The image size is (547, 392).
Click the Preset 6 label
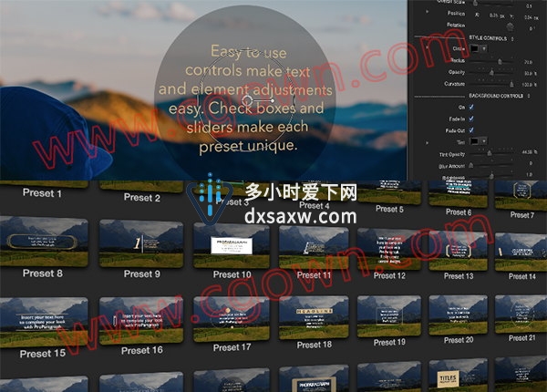coord(459,212)
